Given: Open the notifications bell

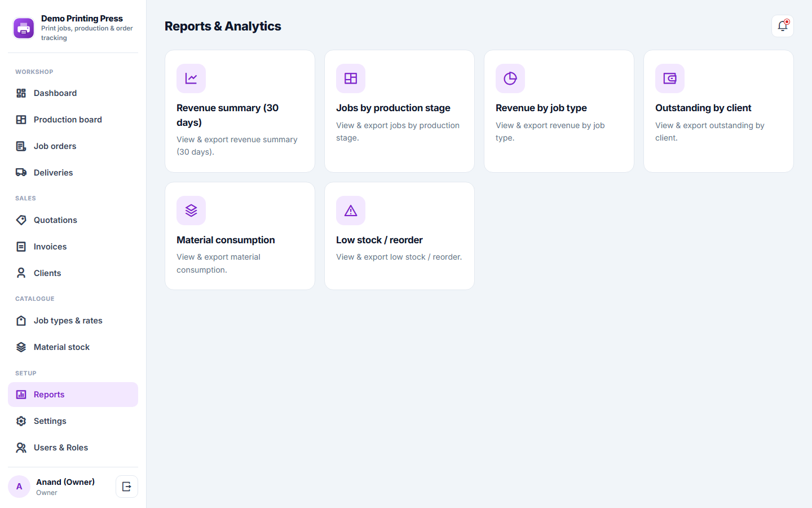Looking at the screenshot, I should [x=782, y=26].
